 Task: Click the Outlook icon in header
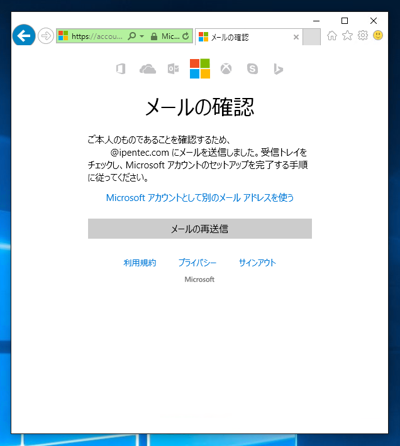pos(173,69)
